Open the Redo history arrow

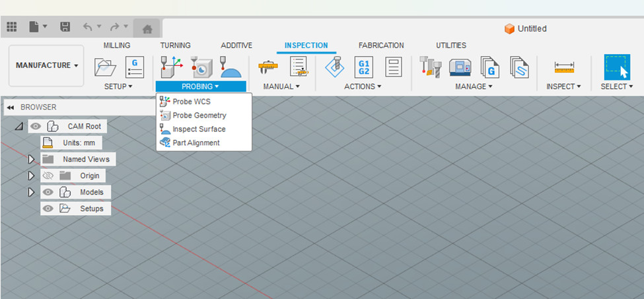tap(125, 26)
